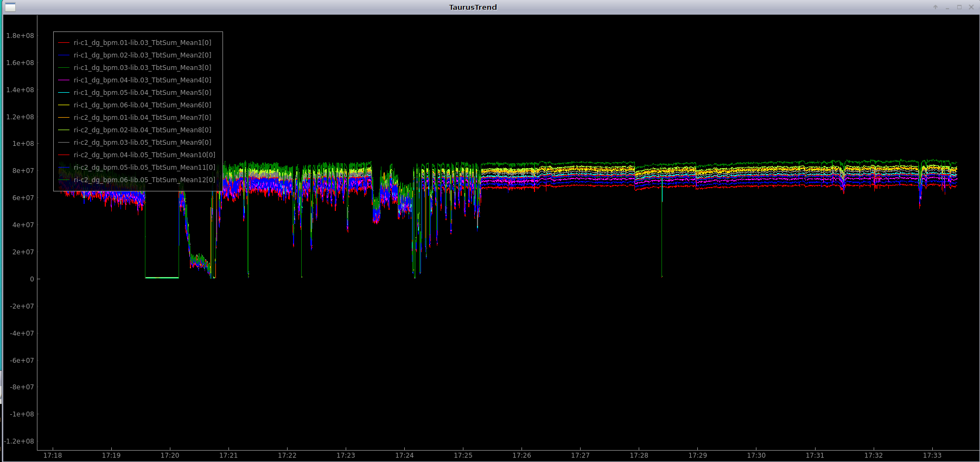980x462 pixels.
Task: Click the TaurusTrend title bar text
Action: click(473, 7)
